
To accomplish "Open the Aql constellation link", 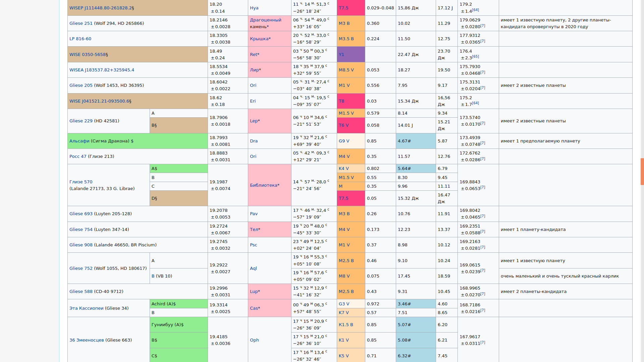I will point(254,268).
